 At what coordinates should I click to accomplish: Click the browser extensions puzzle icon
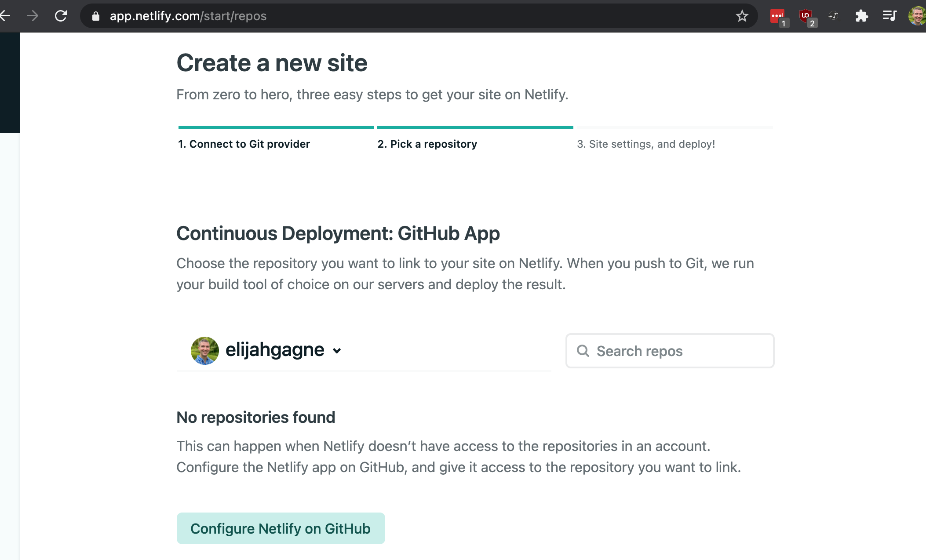point(861,16)
